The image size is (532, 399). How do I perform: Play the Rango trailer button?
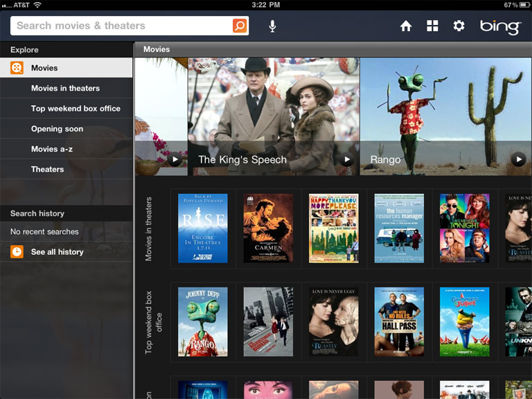click(x=519, y=159)
